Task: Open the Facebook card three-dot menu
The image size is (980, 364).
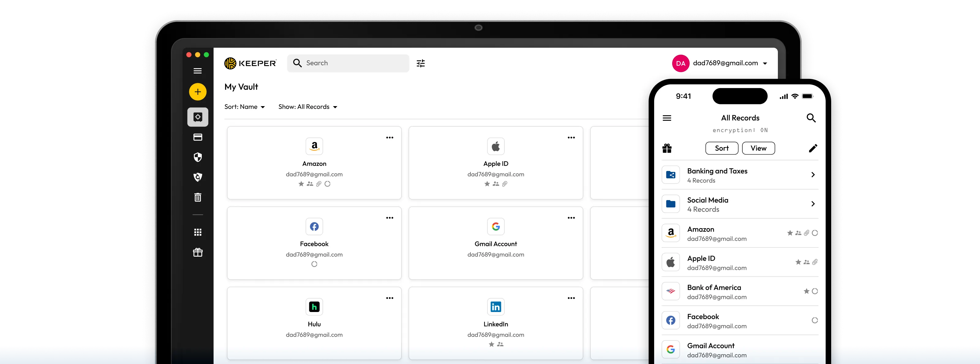Action: click(x=390, y=218)
